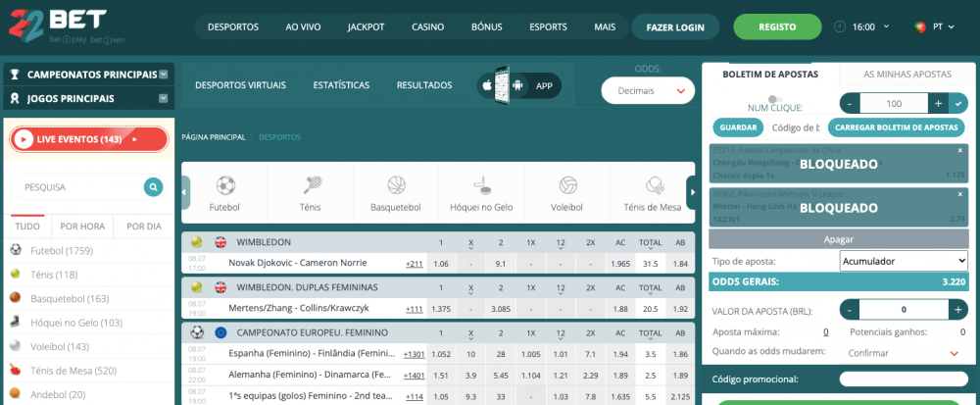Switch to As Minhas Apostas tab
Viewport: 980px width, 405px height.
coord(907,74)
